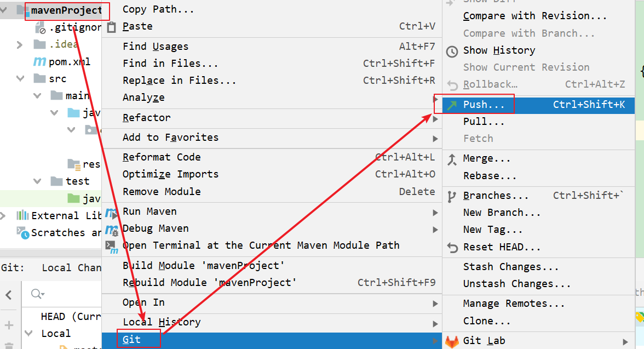Image resolution: width=644 pixels, height=349 pixels.
Task: Collapse the src folder
Action: (21, 79)
